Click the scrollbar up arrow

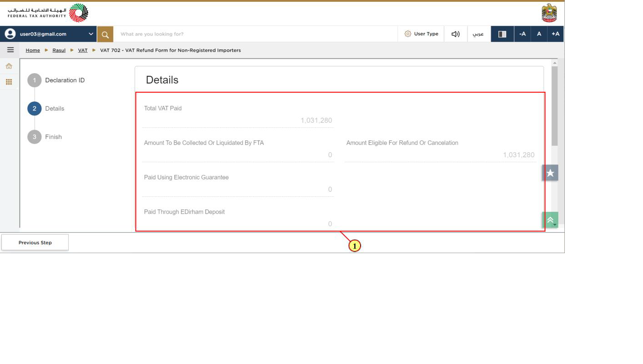554,63
